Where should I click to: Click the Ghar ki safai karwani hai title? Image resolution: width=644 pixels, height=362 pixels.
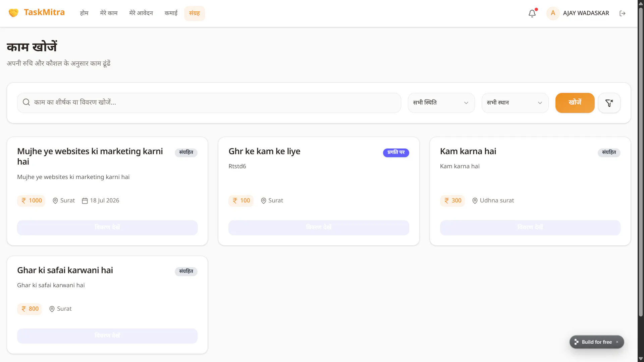(65, 270)
